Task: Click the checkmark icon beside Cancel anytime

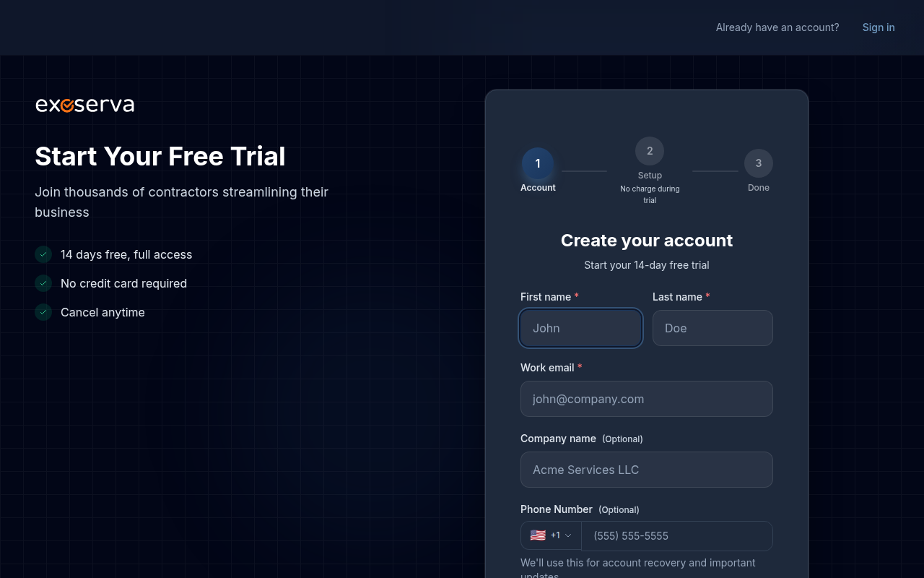Action: (x=43, y=312)
